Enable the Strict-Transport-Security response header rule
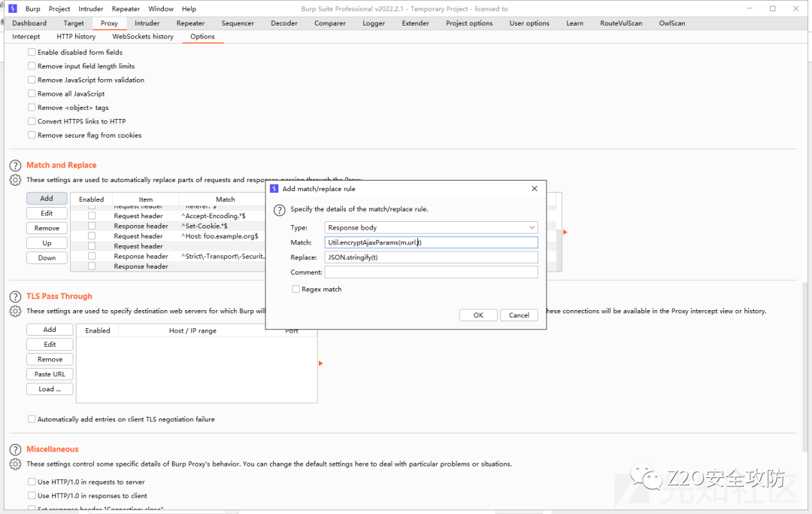The image size is (812, 514). pyautogui.click(x=92, y=256)
